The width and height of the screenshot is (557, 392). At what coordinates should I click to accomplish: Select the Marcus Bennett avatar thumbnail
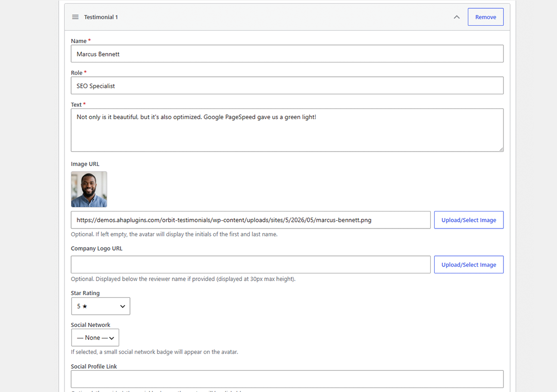pos(89,189)
